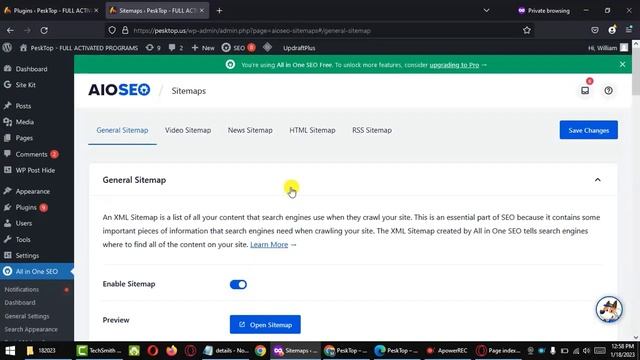This screenshot has width=640, height=360.
Task: Open the WordPress logo menu
Action: (7, 48)
